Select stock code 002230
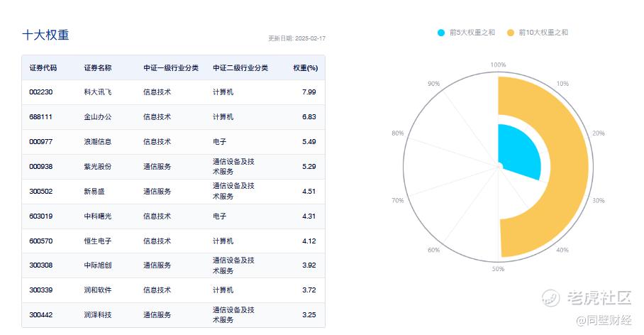This screenshot has height=335, width=644. [x=41, y=92]
